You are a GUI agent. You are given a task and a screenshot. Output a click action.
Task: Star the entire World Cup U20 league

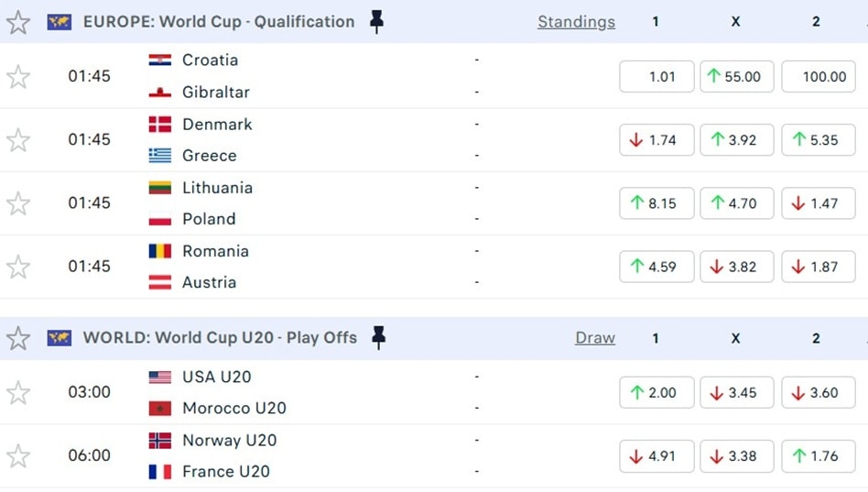18,338
